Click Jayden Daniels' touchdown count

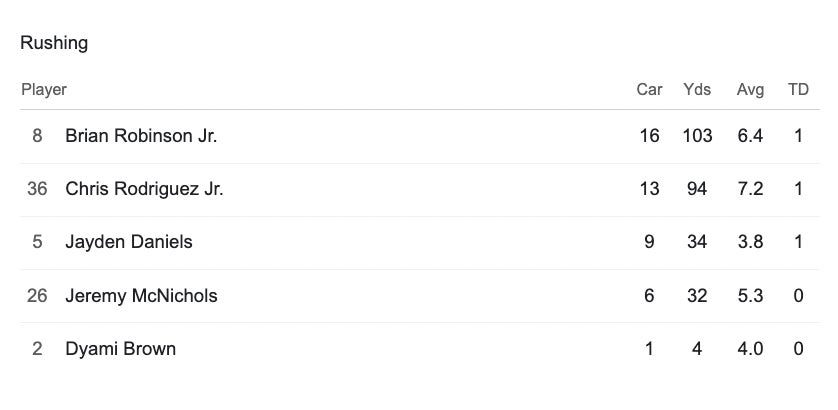click(x=798, y=242)
